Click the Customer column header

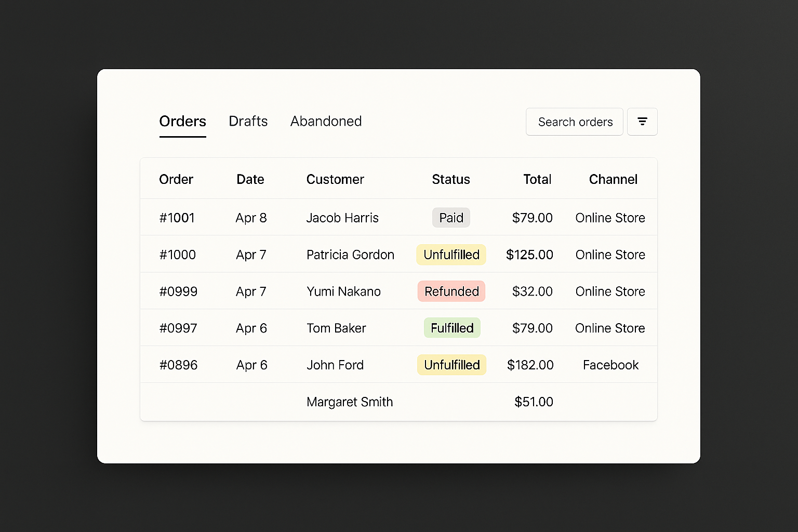[335, 179]
